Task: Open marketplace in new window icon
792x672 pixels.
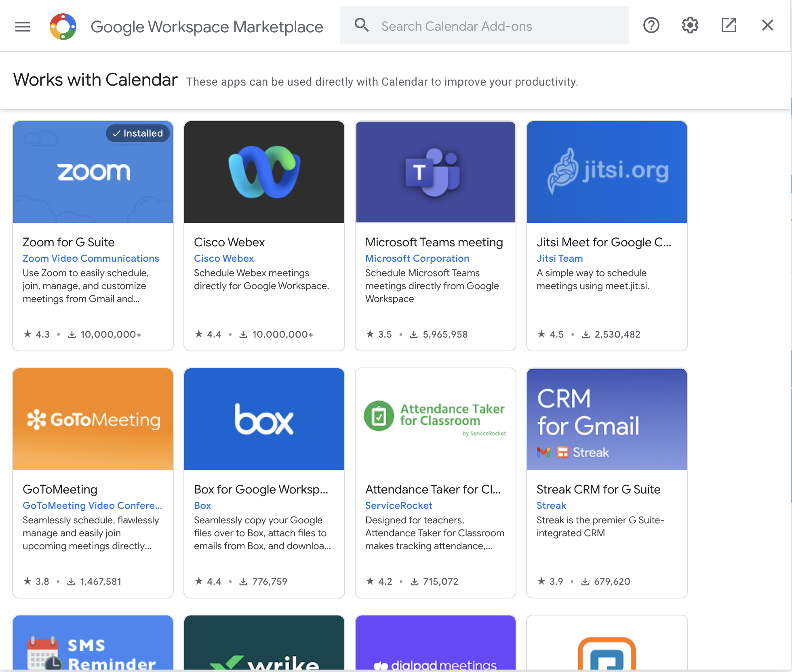Action: click(729, 25)
